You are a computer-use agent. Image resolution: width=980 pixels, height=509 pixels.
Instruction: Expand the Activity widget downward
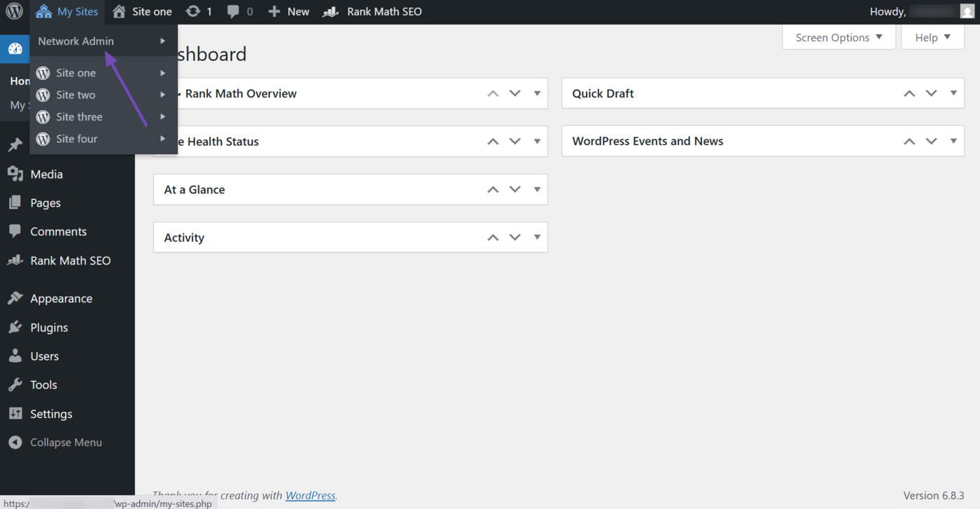(x=515, y=237)
